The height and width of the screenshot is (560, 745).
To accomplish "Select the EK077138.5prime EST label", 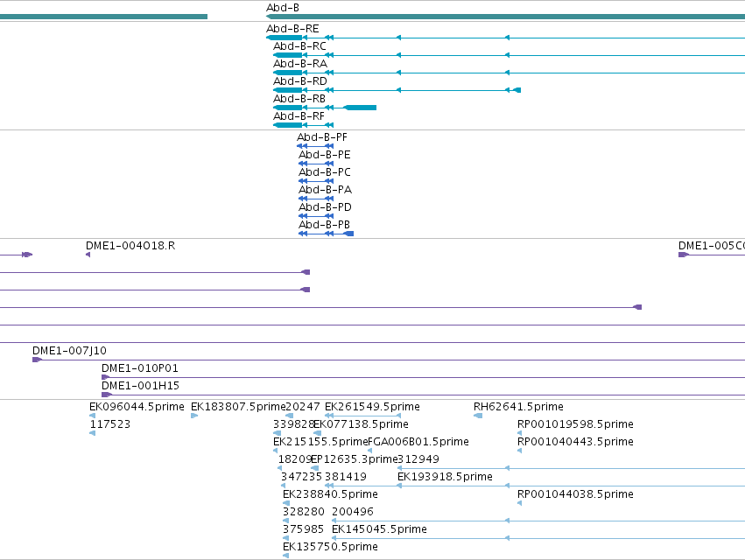I will tap(361, 424).
